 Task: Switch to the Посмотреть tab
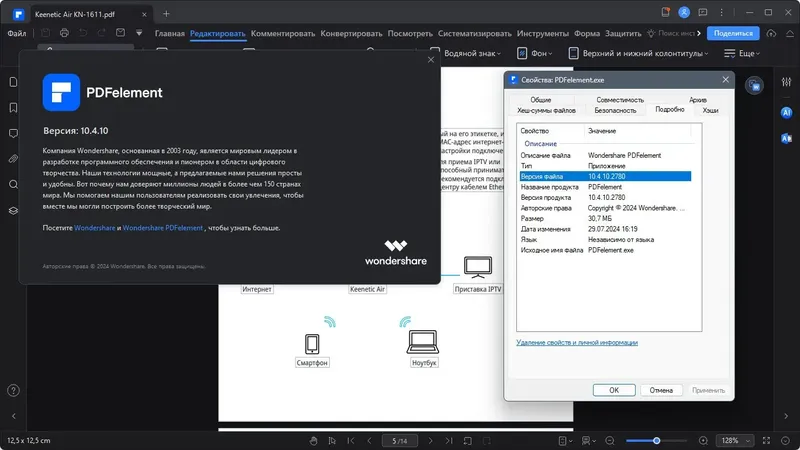[x=410, y=33]
